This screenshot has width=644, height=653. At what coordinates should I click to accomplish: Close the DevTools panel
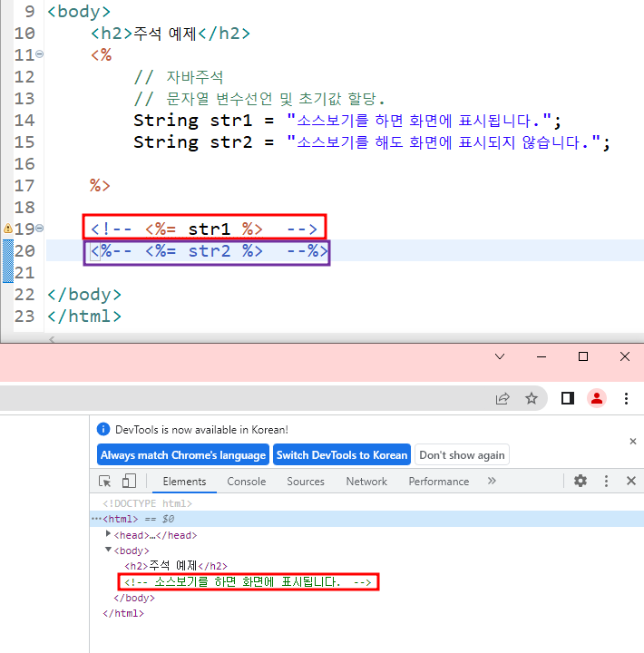click(631, 481)
